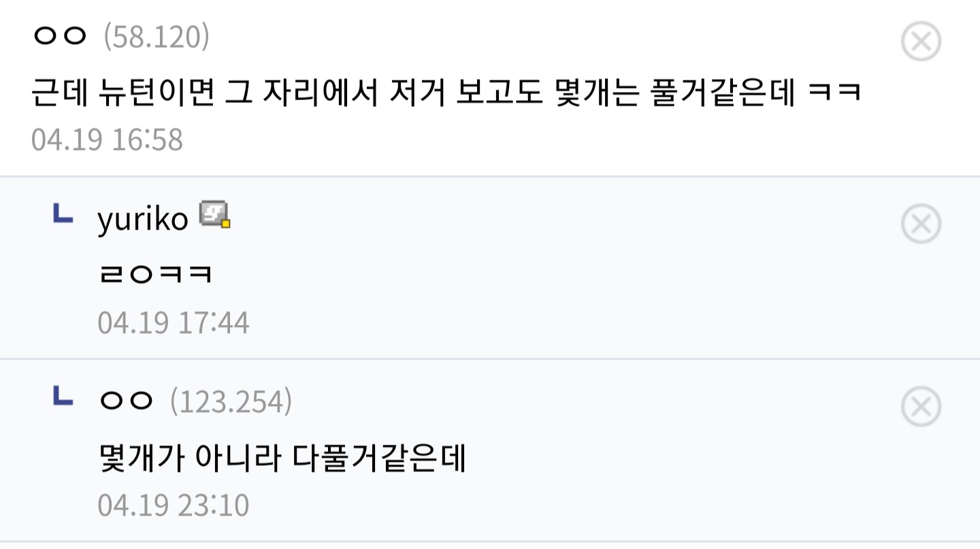Image resolution: width=980 pixels, height=549 pixels.
Task: Open yuriko's user profile name
Action: coord(142,219)
